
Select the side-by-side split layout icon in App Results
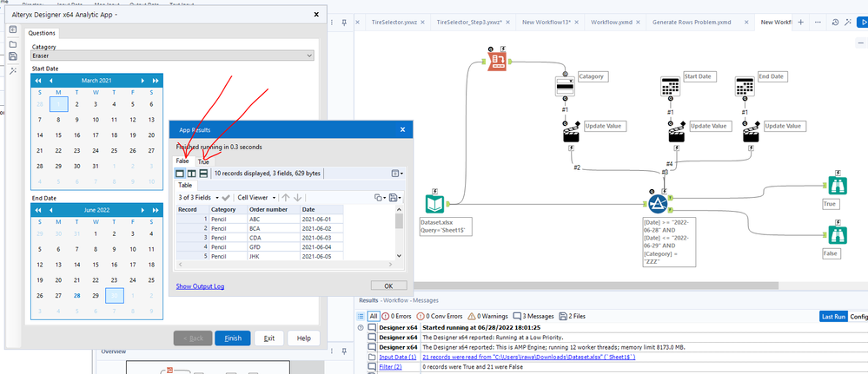pyautogui.click(x=191, y=174)
